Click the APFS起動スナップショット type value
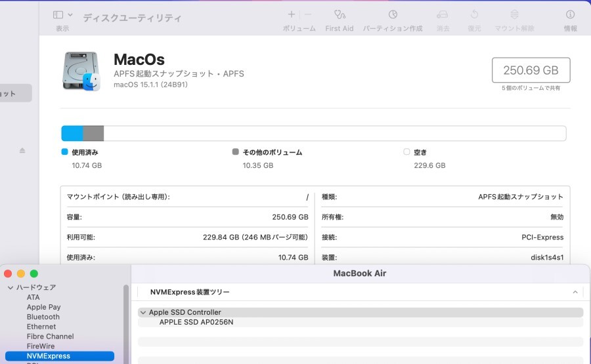The height and width of the screenshot is (364, 591). pos(521,197)
